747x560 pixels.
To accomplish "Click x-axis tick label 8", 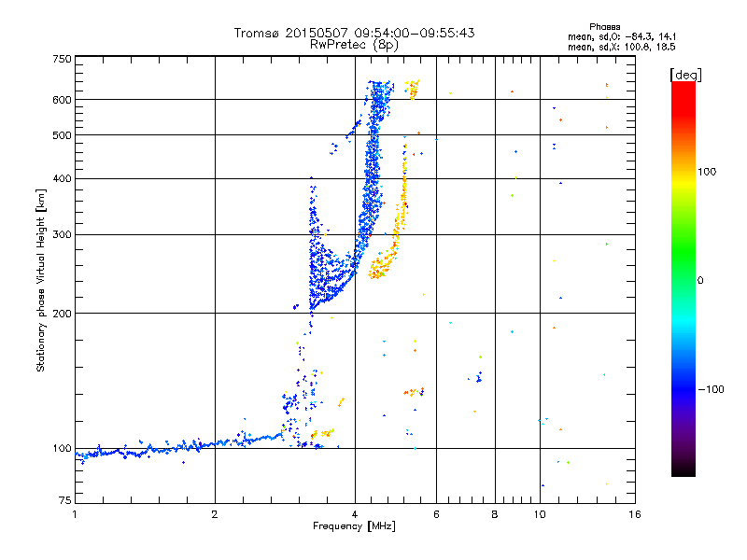I will 495,514.
